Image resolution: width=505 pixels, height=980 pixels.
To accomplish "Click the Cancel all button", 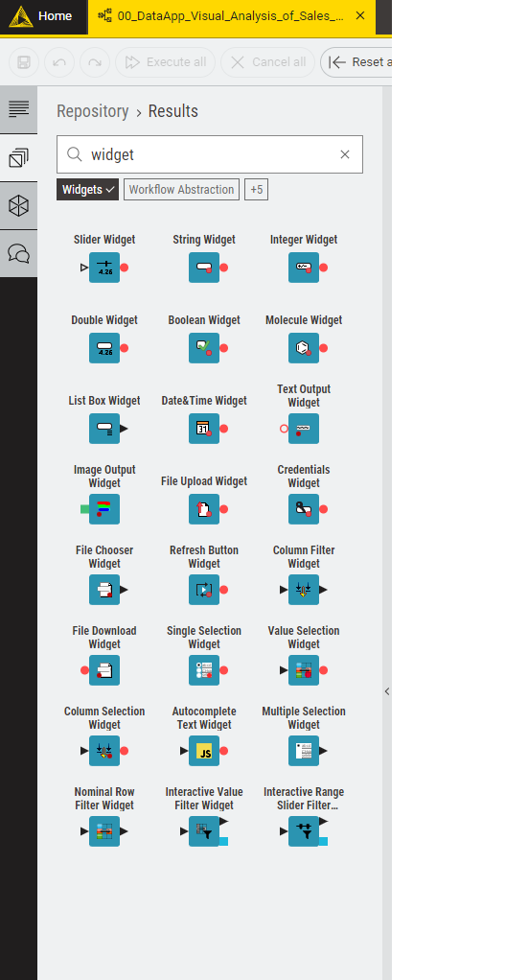I will (x=267, y=62).
